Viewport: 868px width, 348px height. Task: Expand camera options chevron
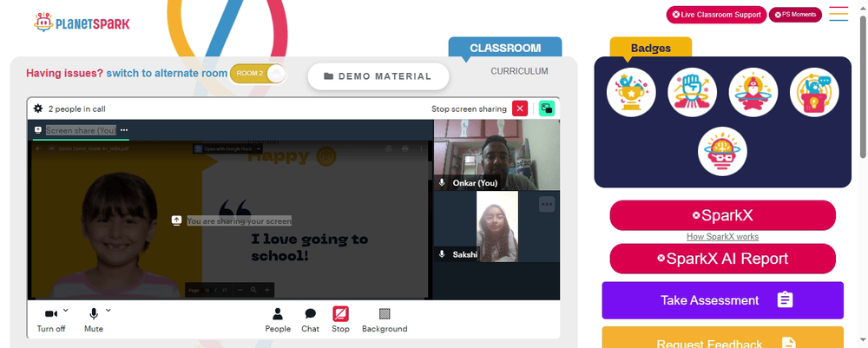pos(66,310)
